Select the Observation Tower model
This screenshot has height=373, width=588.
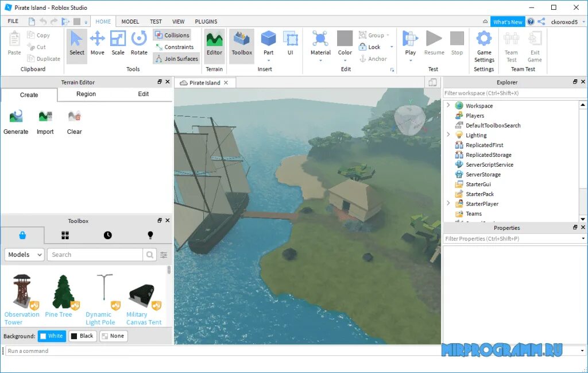(22, 299)
